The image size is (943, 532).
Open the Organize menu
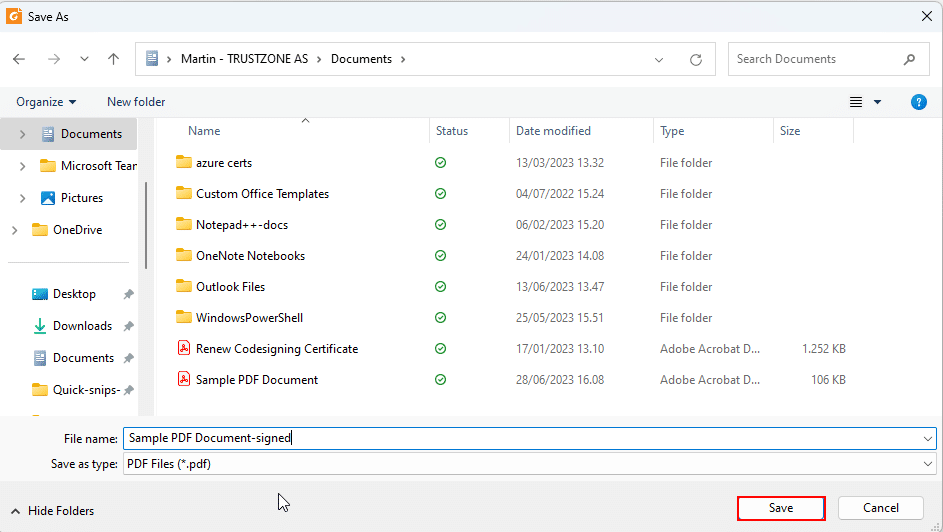click(x=46, y=102)
